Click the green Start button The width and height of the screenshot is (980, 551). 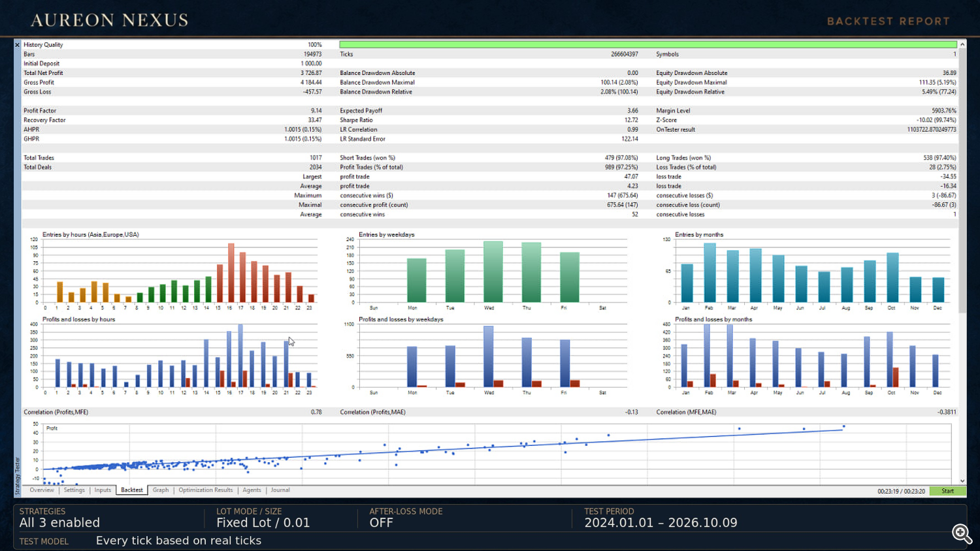click(947, 491)
